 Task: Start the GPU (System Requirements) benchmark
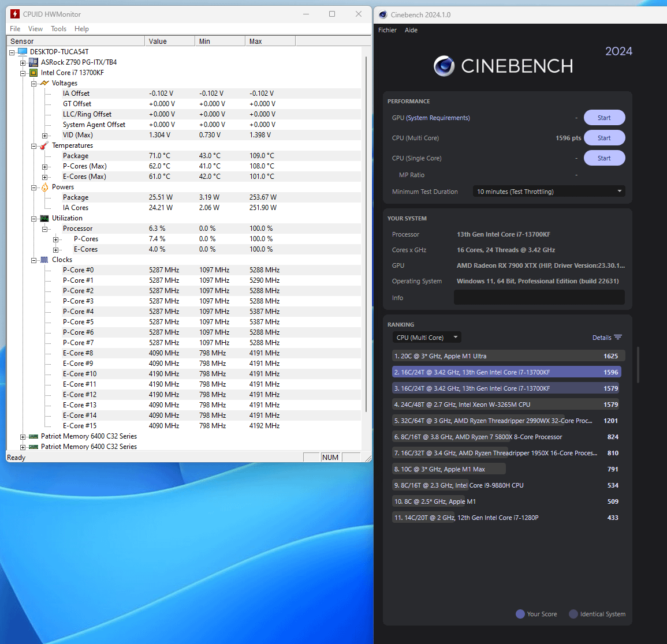pyautogui.click(x=604, y=118)
